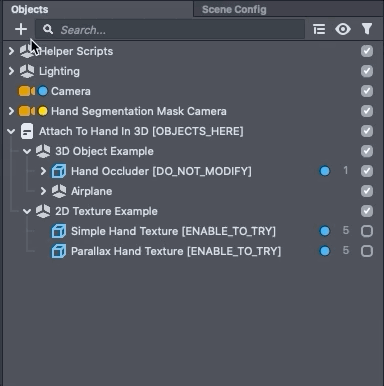Select the Objects tab
384x386 pixels.
pyautogui.click(x=30, y=9)
